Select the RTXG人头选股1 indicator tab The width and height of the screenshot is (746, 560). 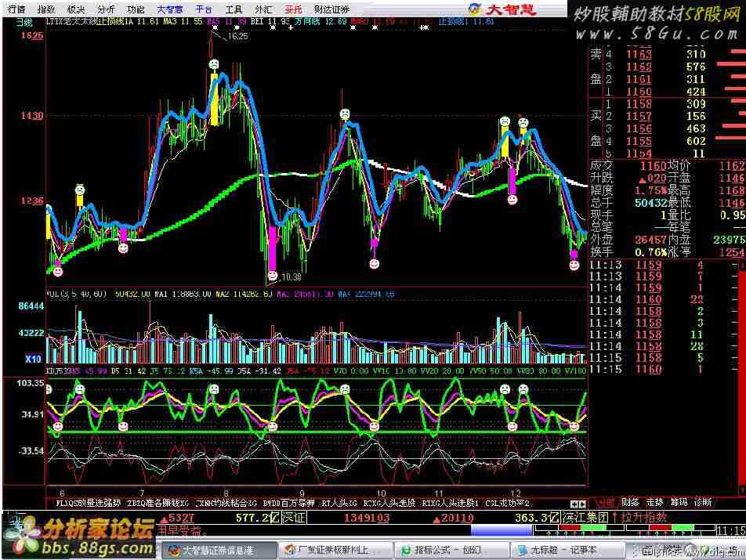point(450,503)
